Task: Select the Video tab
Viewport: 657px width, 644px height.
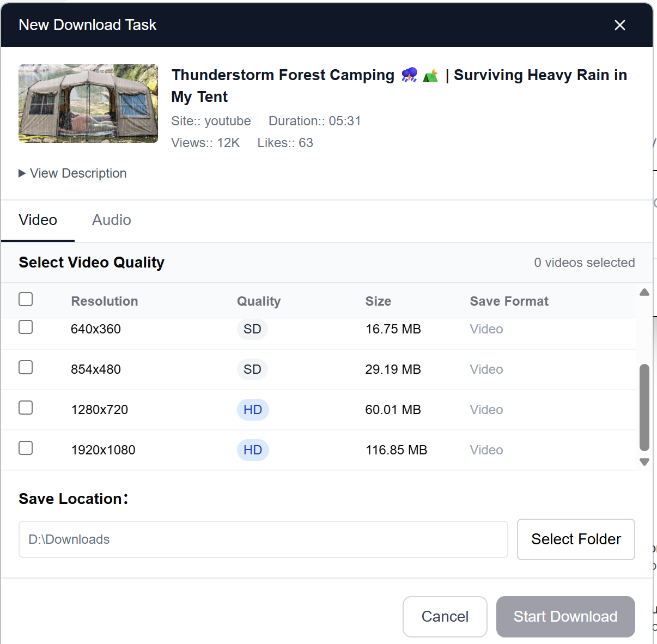Action: (x=38, y=220)
